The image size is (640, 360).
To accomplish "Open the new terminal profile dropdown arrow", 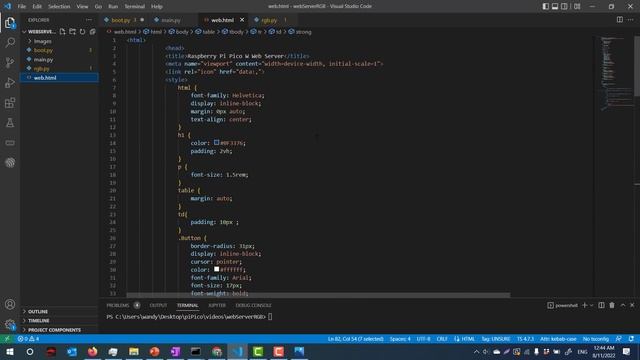I will point(591,305).
